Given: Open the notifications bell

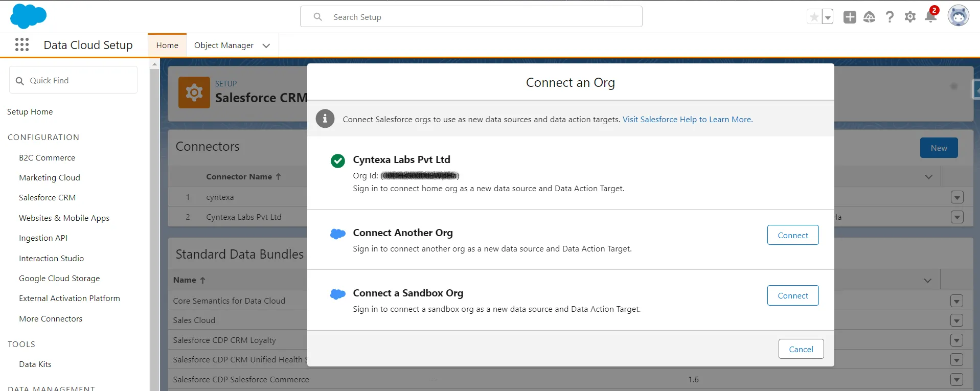Looking at the screenshot, I should tap(930, 17).
